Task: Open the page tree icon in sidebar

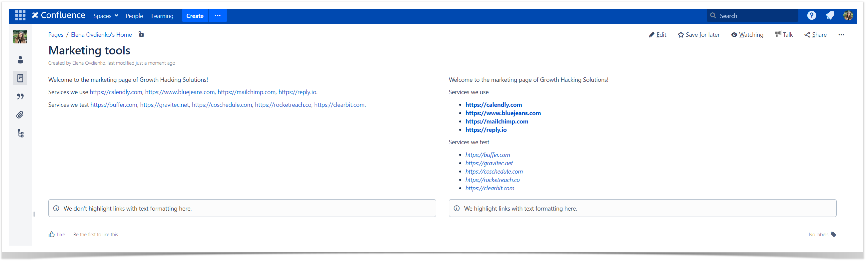Action: tap(21, 134)
